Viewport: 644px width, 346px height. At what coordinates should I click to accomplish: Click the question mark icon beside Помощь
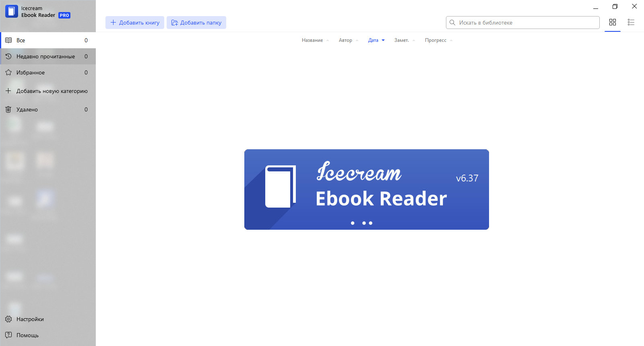(x=8, y=335)
